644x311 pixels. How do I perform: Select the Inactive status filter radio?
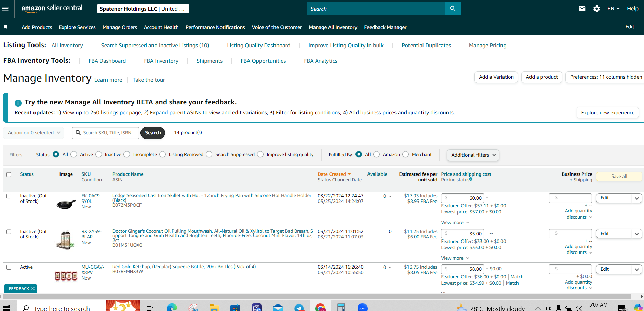(99, 154)
